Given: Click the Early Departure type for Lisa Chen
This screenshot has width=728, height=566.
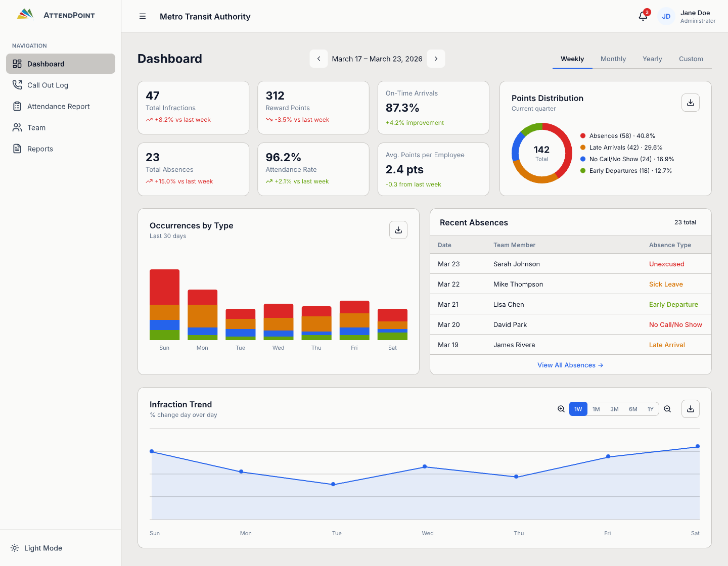Looking at the screenshot, I should [x=673, y=304].
